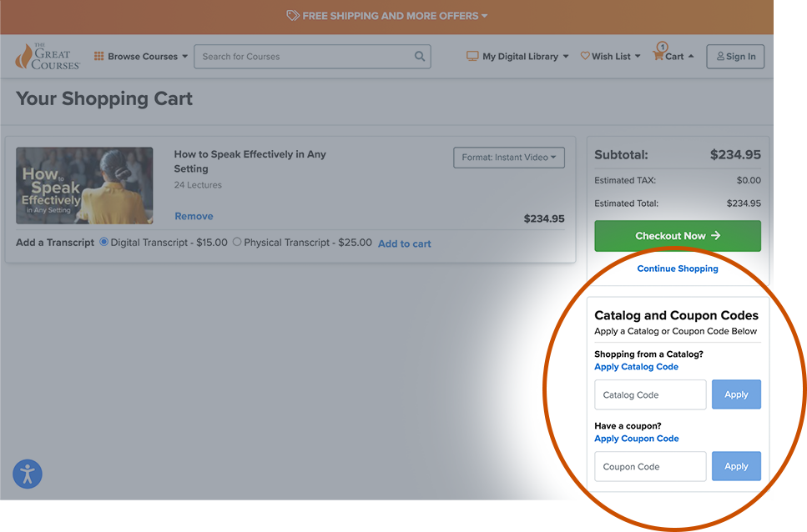Open the accessibility widget icon

tap(27, 474)
